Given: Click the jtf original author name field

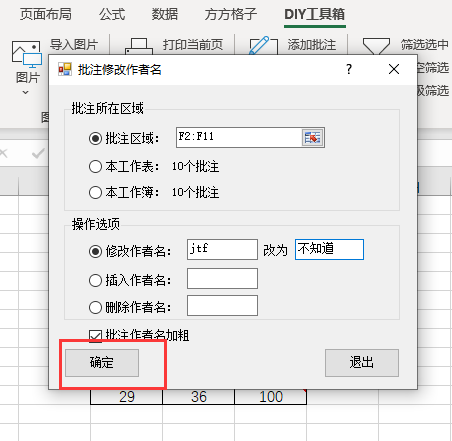Looking at the screenshot, I should click(x=222, y=249).
